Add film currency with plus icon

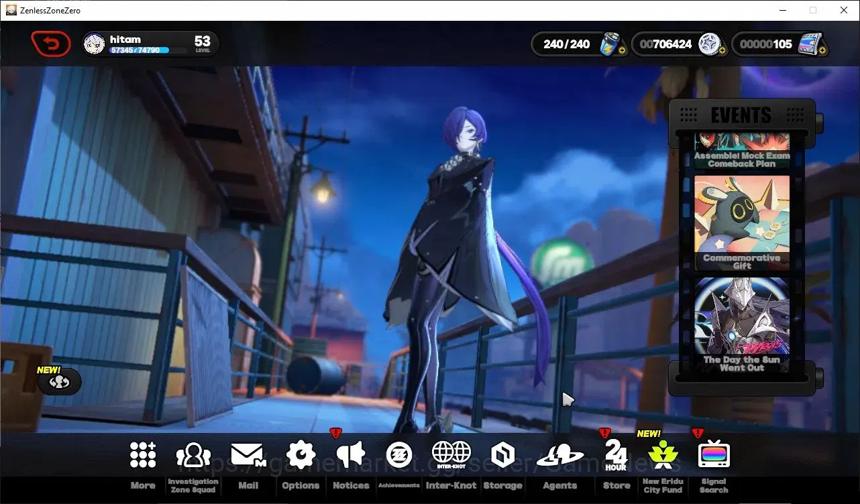point(822,50)
